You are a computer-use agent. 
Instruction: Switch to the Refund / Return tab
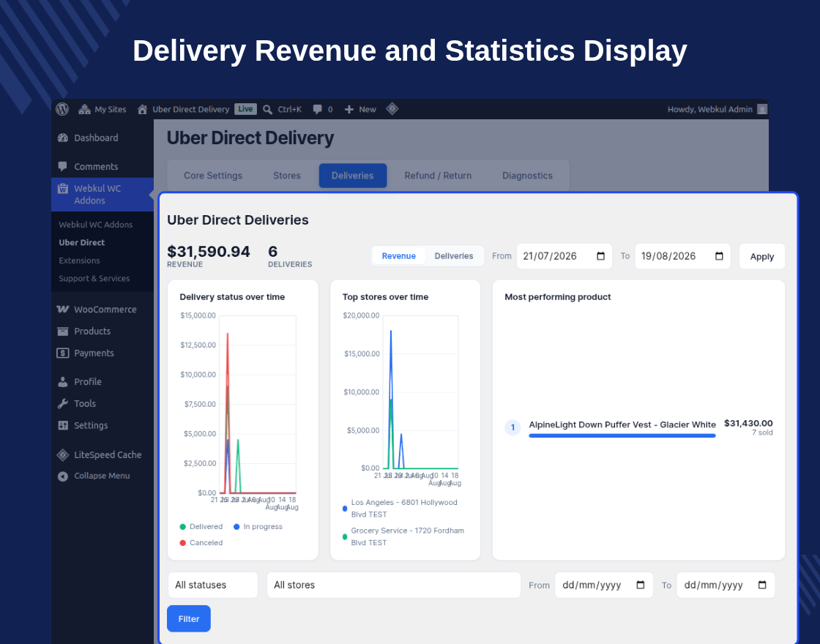438,176
